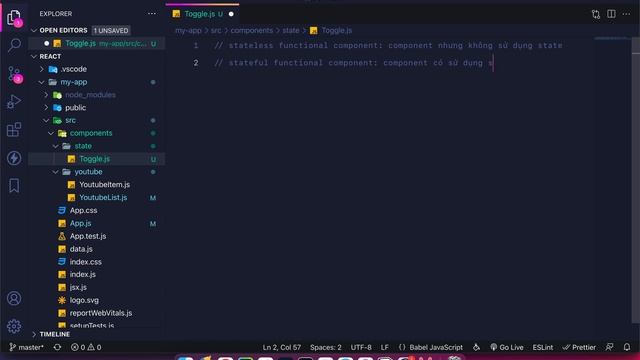Expand the node_modules folder
Image resolution: width=640 pixels, height=360 pixels.
coord(46,95)
